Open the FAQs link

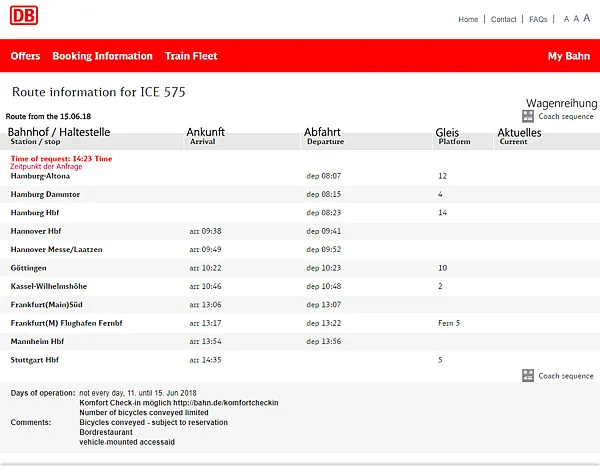click(x=538, y=19)
